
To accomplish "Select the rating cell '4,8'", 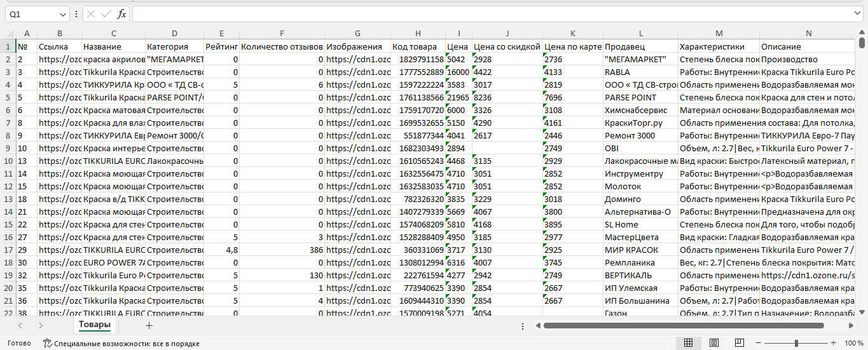I will click(x=222, y=250).
